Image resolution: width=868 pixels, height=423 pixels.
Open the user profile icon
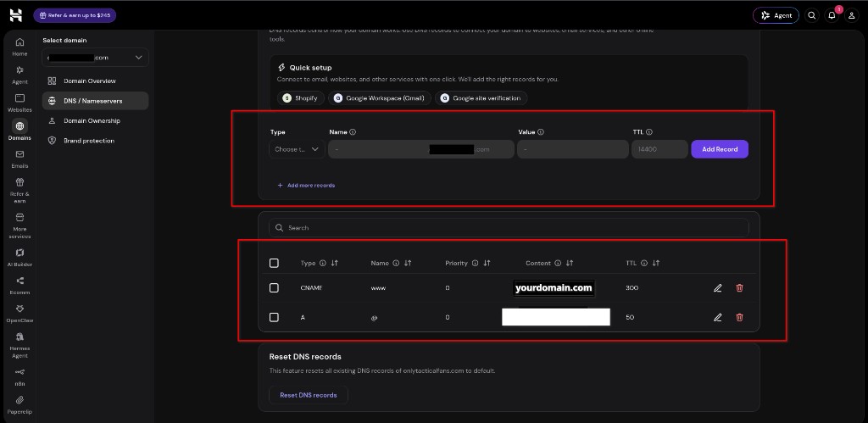pyautogui.click(x=851, y=15)
